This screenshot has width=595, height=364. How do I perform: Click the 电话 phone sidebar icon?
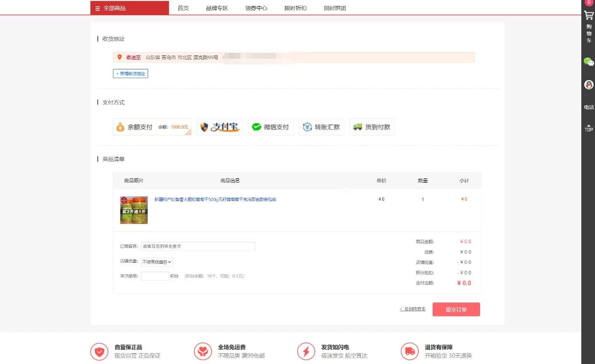[x=588, y=107]
